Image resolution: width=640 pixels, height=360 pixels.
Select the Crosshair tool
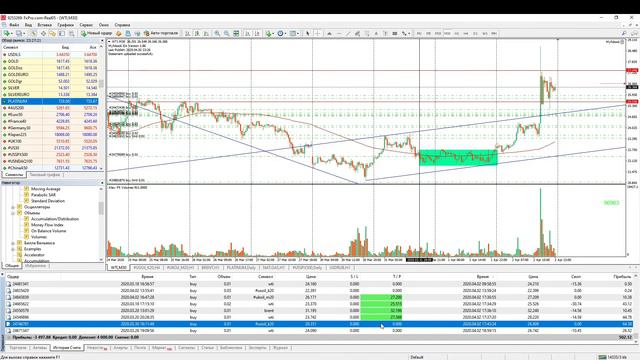pyautogui.click(x=317, y=33)
